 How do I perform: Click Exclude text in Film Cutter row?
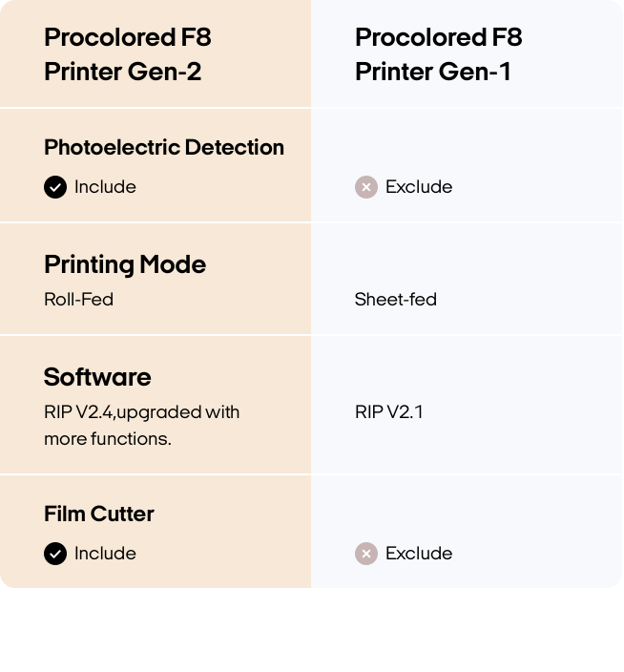419,554
